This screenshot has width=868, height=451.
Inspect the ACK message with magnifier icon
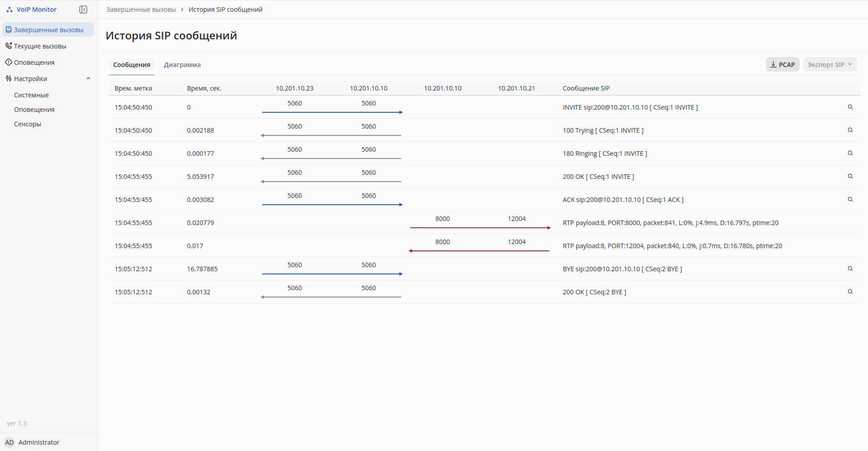click(850, 200)
